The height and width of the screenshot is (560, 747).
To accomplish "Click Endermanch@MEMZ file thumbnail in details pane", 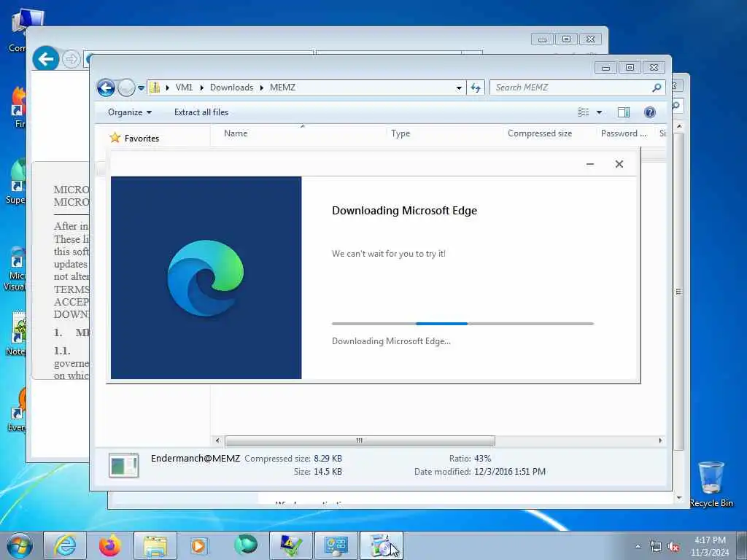I will click(123, 466).
